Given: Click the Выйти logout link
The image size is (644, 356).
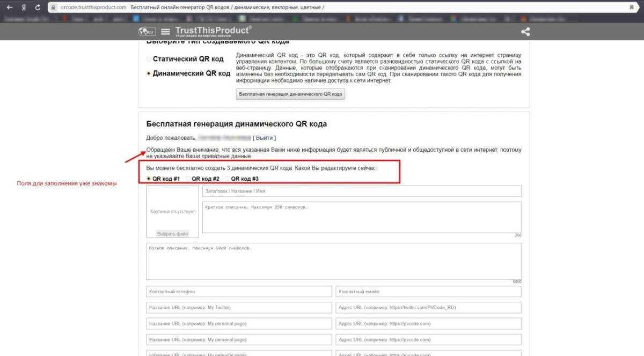Looking at the screenshot, I should tap(264, 138).
